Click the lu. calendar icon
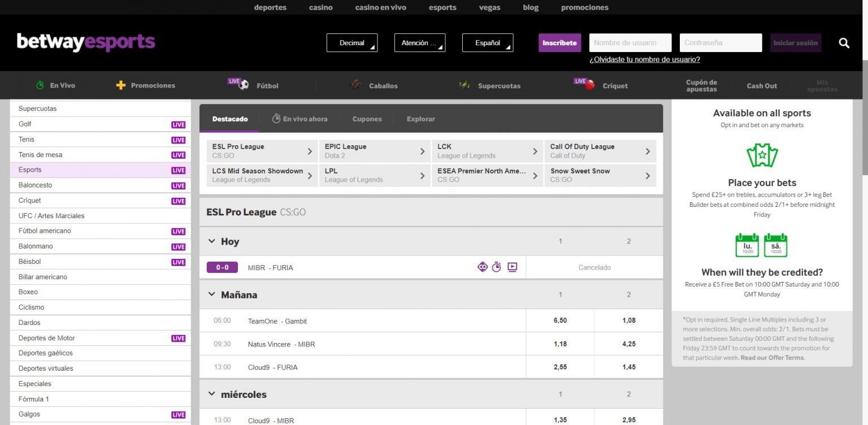Image resolution: width=868 pixels, height=425 pixels. [x=747, y=245]
